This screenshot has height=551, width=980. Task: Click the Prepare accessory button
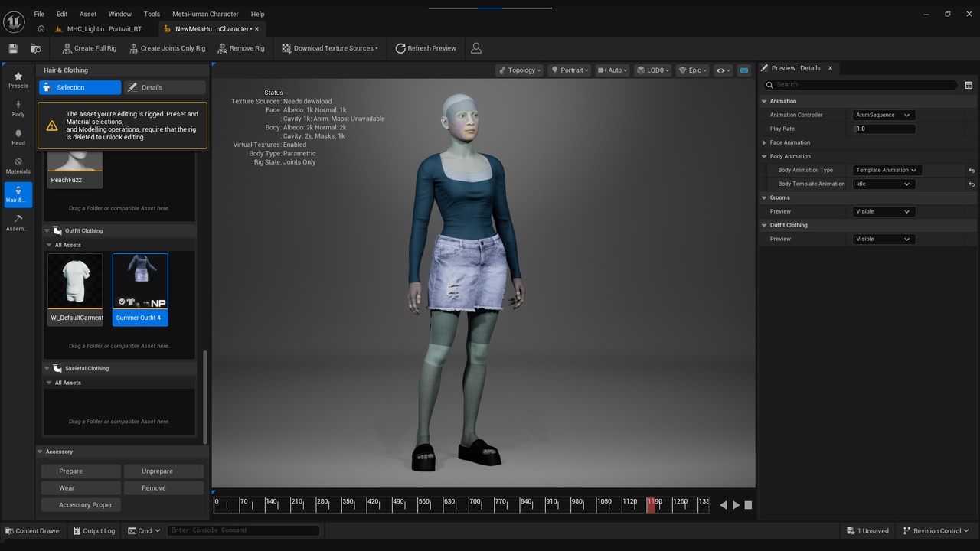(80, 471)
